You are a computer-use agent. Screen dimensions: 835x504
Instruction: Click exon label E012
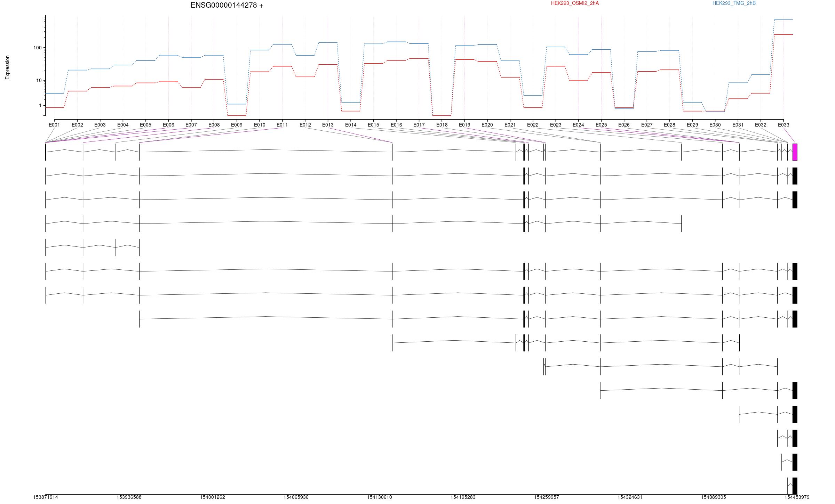[305, 125]
